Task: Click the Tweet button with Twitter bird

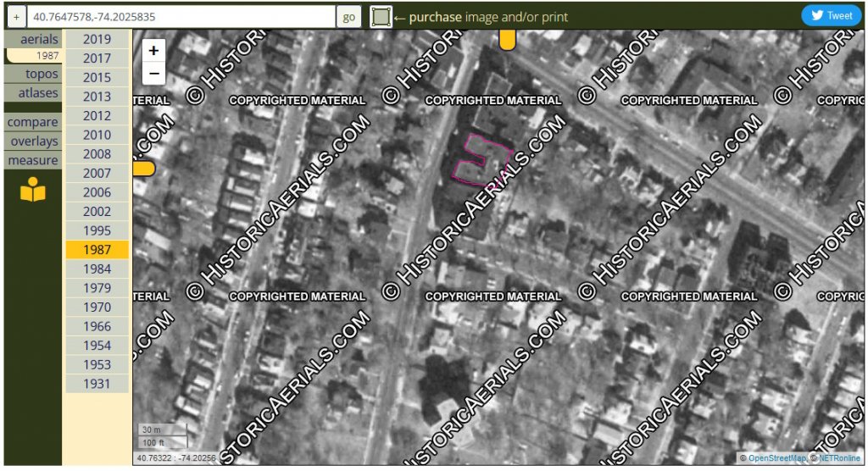Action: (831, 15)
